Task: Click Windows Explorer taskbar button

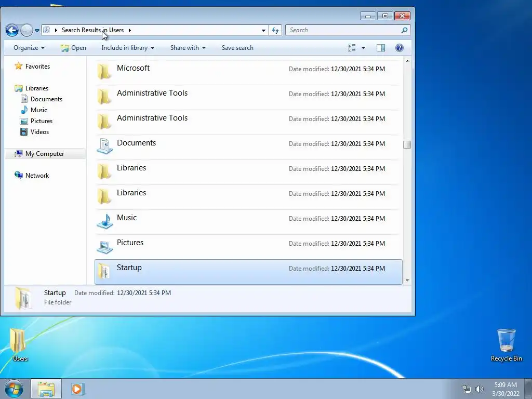Action: 46,389
